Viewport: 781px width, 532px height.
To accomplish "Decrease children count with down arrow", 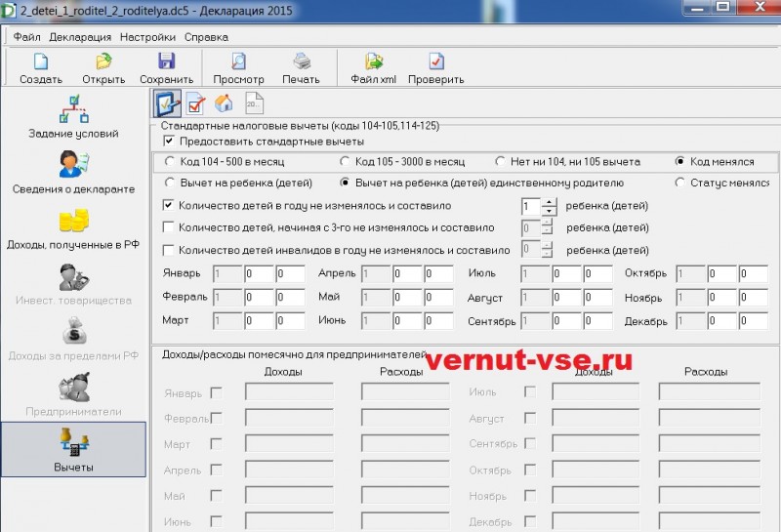I will click(549, 211).
